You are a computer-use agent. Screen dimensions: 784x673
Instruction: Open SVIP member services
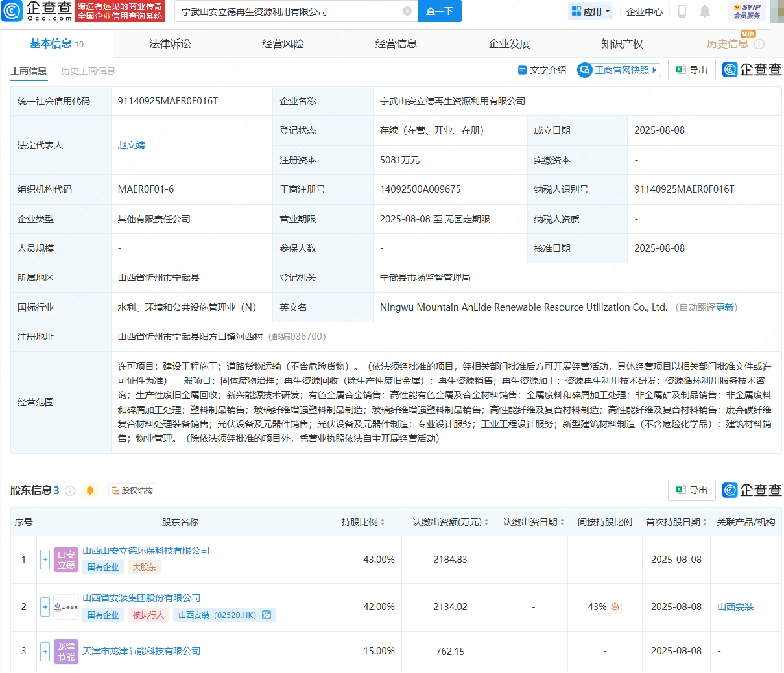tap(747, 11)
